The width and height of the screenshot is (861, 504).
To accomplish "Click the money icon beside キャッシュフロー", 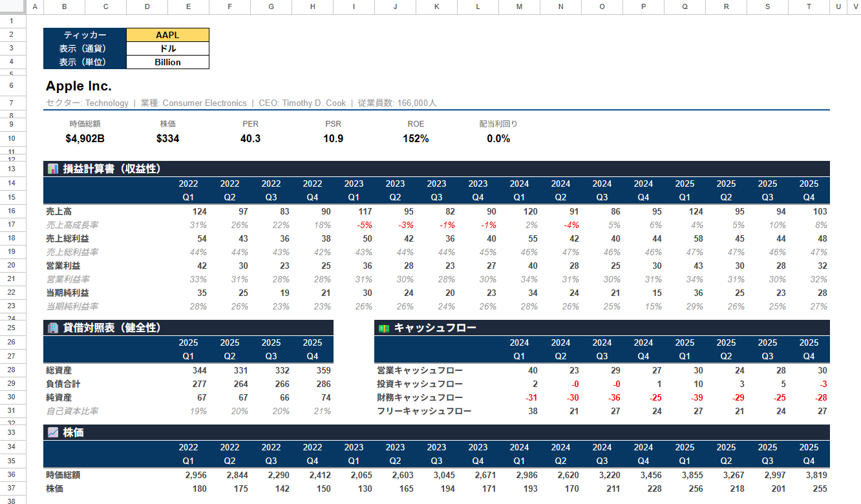I will (384, 328).
